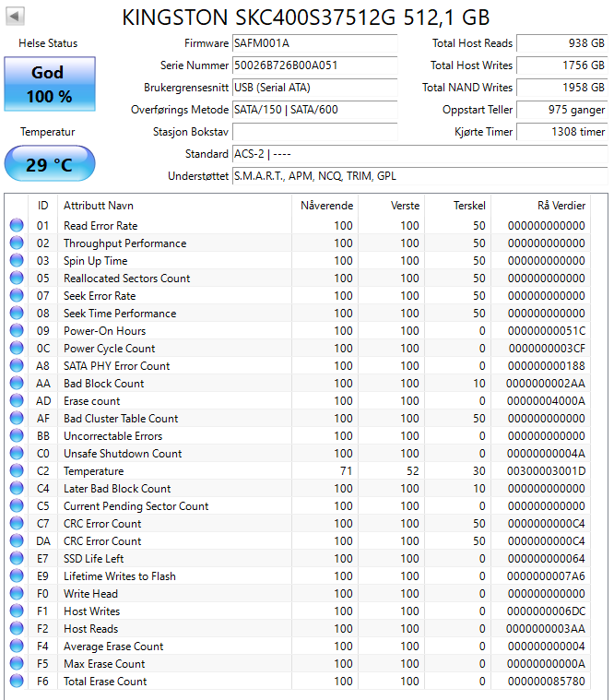The width and height of the screenshot is (614, 700).
Task: Click the status orb for SSD Life Left
Action: (x=17, y=559)
